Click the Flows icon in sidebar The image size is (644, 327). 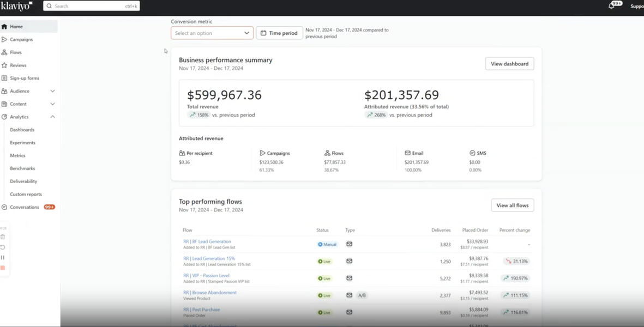[x=4, y=52]
